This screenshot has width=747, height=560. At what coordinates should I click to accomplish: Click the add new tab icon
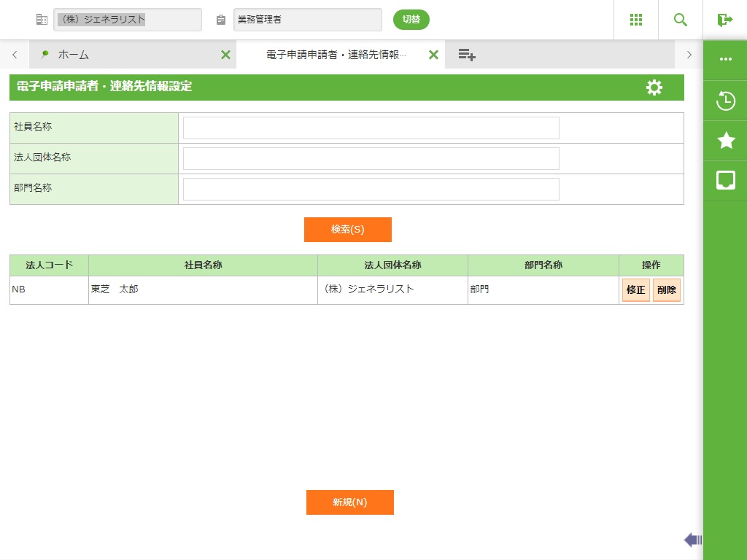click(x=467, y=55)
